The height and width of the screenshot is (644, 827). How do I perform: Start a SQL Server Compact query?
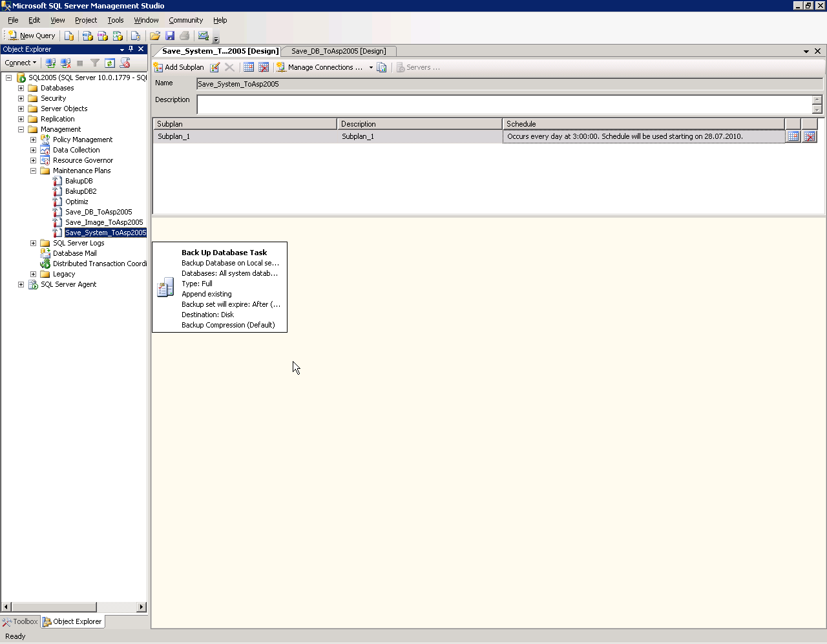(x=136, y=36)
